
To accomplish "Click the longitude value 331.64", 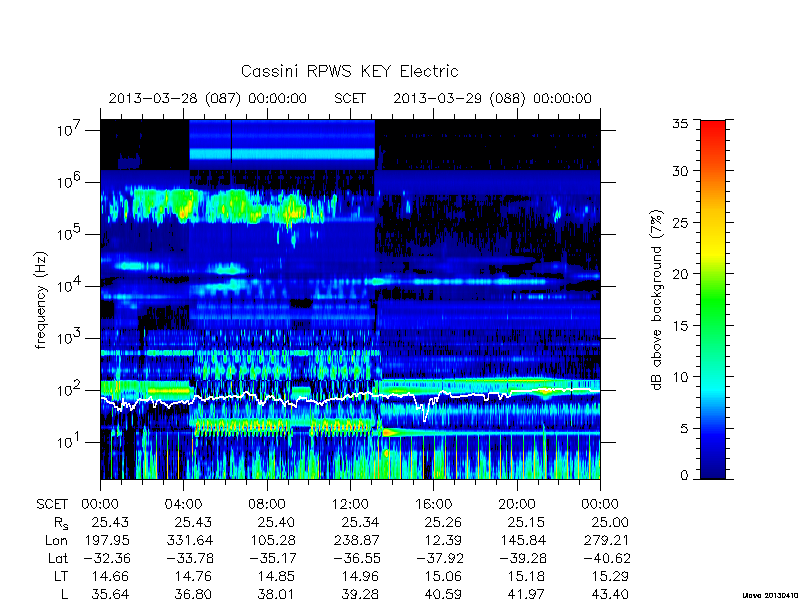I will click(190, 540).
